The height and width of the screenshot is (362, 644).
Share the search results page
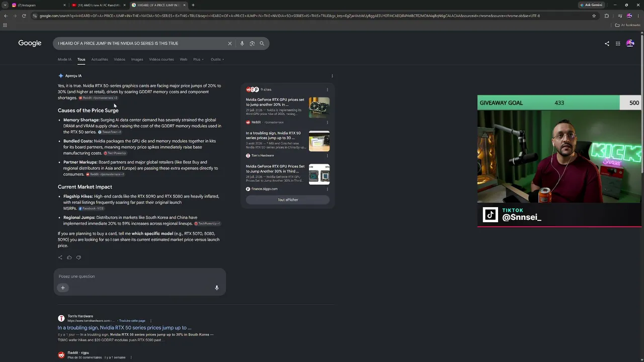(607, 44)
